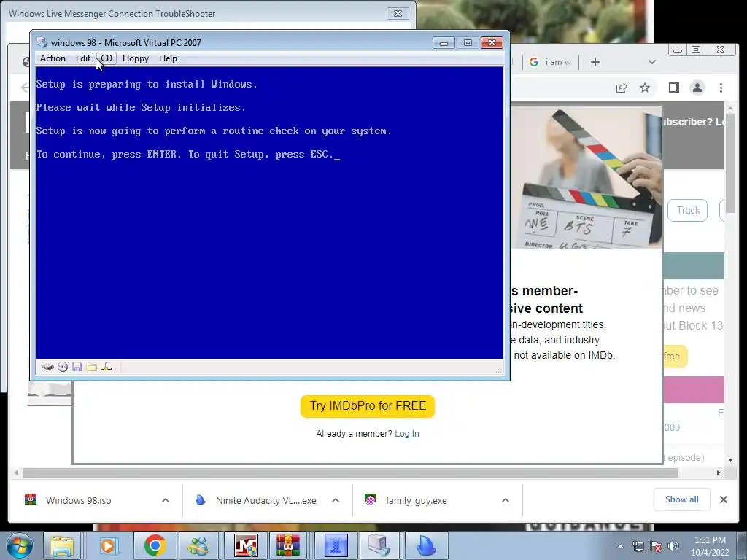747x560 pixels.
Task: Click the Google favicon on the Chrome tab
Action: coord(534,62)
